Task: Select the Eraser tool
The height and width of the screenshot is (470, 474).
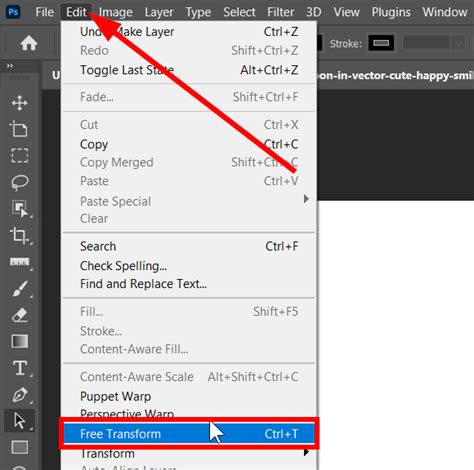Action: coord(20,315)
